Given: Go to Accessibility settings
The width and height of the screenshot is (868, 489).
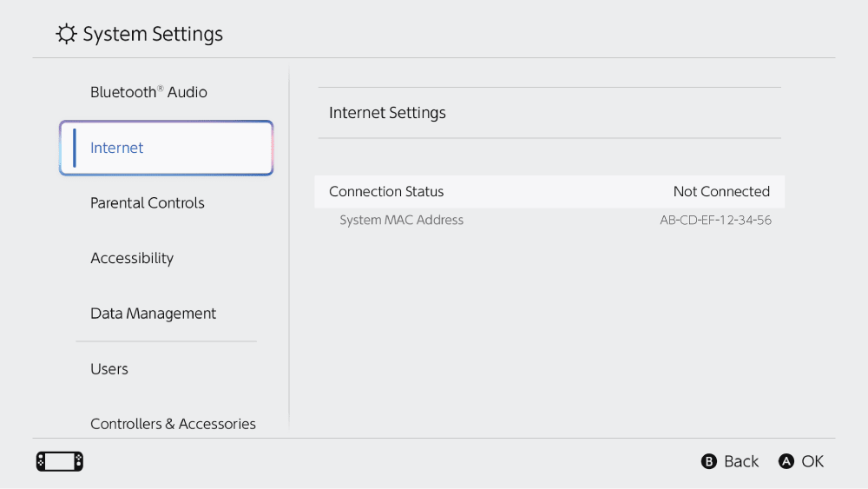Looking at the screenshot, I should [x=132, y=258].
